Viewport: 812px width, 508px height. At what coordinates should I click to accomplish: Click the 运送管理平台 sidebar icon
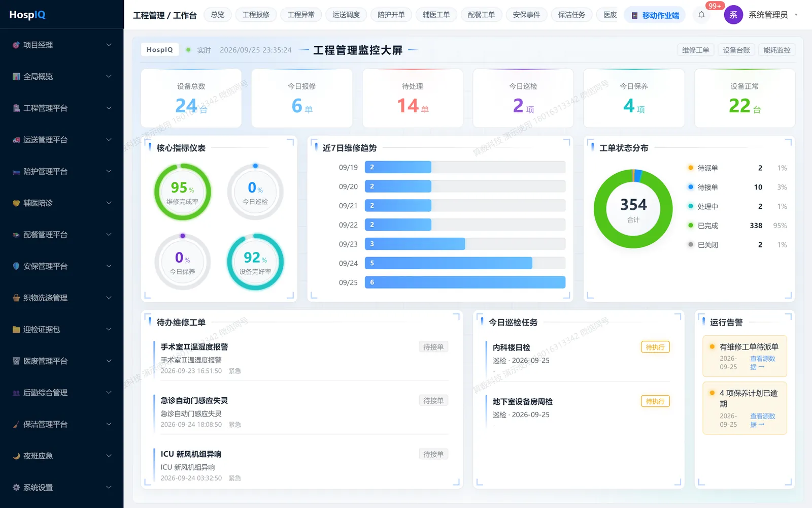16,140
